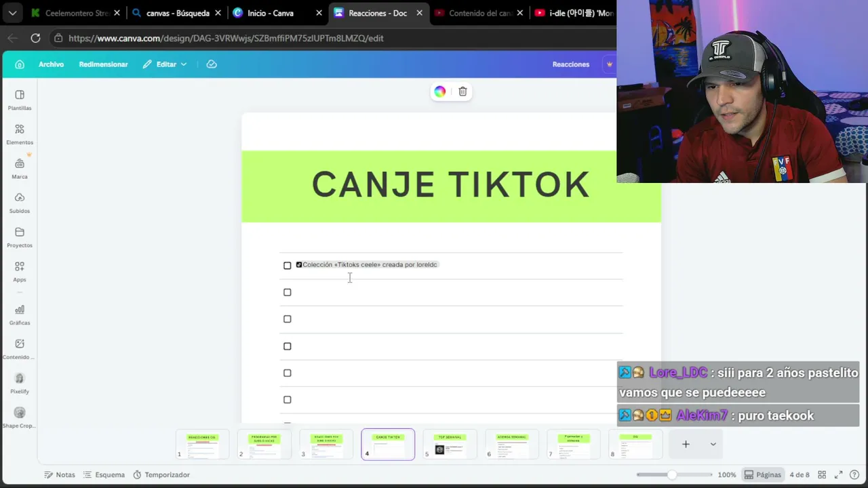Click the 100% zoom level
The width and height of the screenshot is (868, 488).
pyautogui.click(x=727, y=474)
